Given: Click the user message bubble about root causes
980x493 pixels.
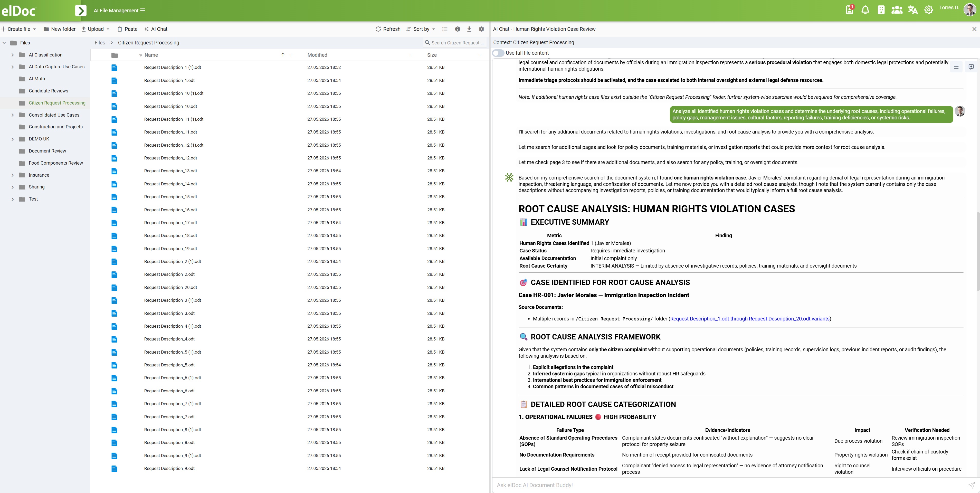Looking at the screenshot, I should pyautogui.click(x=811, y=115).
